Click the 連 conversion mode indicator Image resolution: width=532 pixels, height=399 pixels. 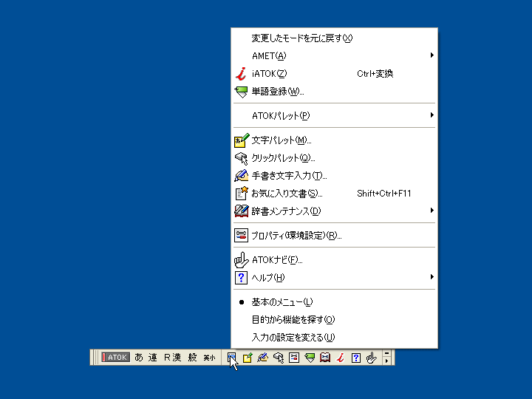click(153, 358)
